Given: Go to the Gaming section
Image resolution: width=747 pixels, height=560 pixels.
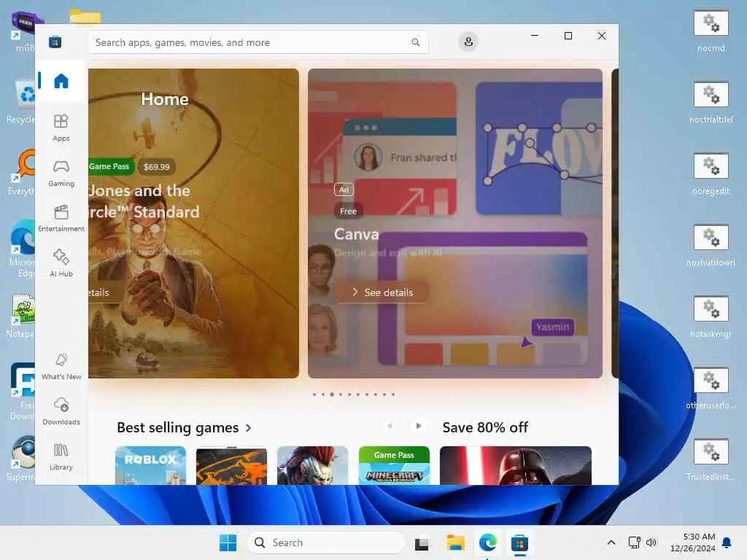Looking at the screenshot, I should click(61, 174).
